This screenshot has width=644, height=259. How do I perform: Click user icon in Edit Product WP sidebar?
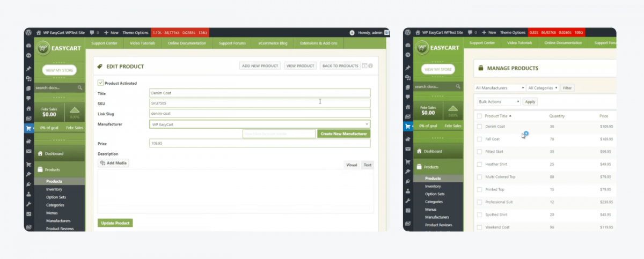(29, 195)
